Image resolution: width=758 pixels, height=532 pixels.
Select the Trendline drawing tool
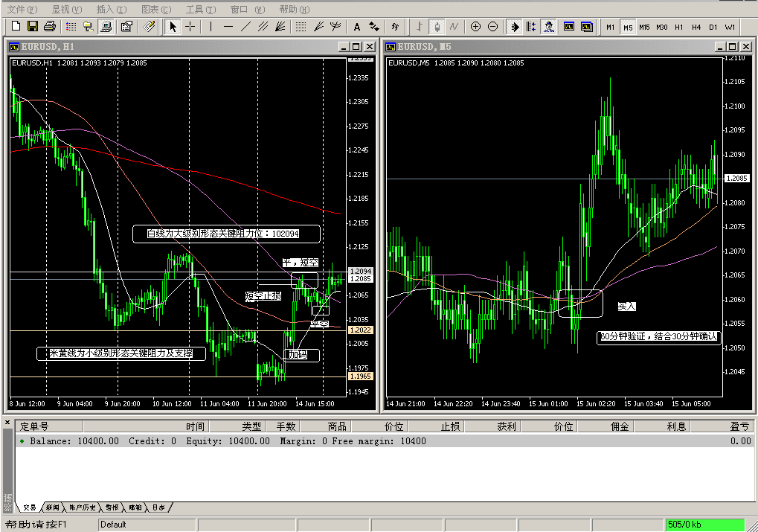[246, 27]
